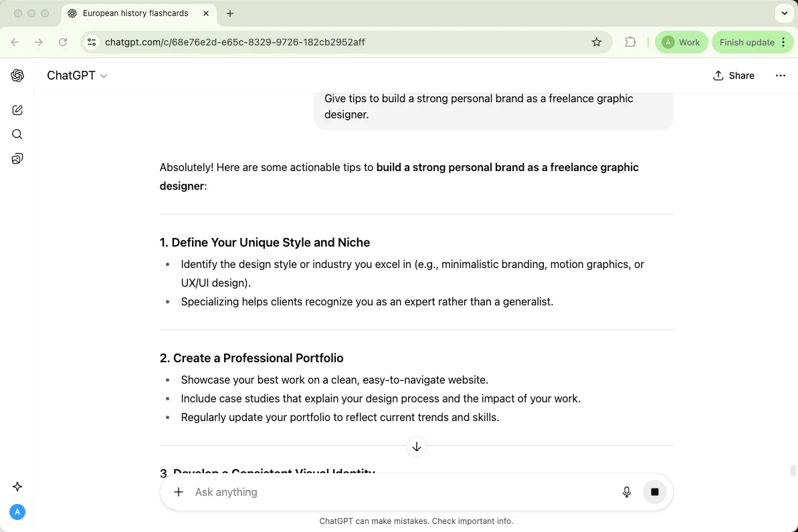Open the user account avatar
This screenshot has height=532, width=798.
pyautogui.click(x=17, y=512)
